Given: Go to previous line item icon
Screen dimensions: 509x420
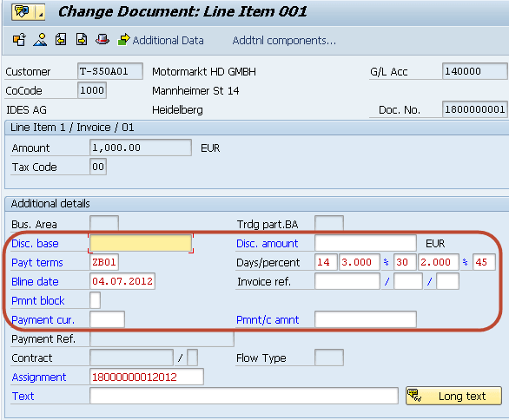Looking at the screenshot, I should tap(61, 40).
